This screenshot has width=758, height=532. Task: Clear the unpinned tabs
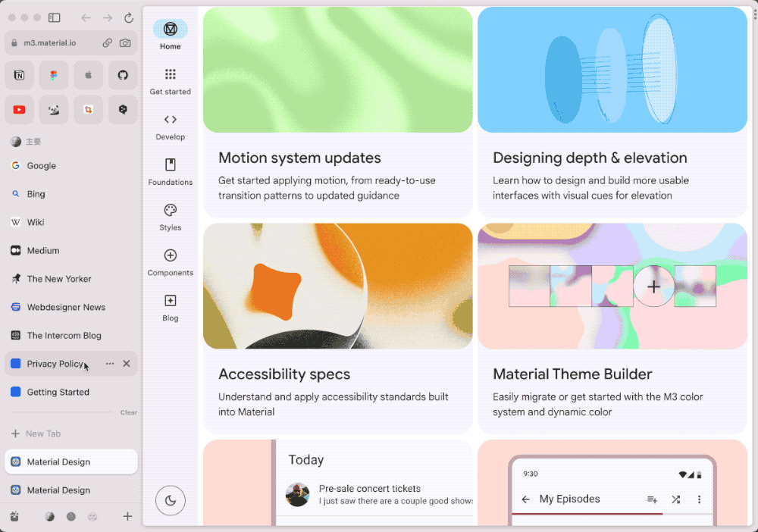[x=129, y=413]
